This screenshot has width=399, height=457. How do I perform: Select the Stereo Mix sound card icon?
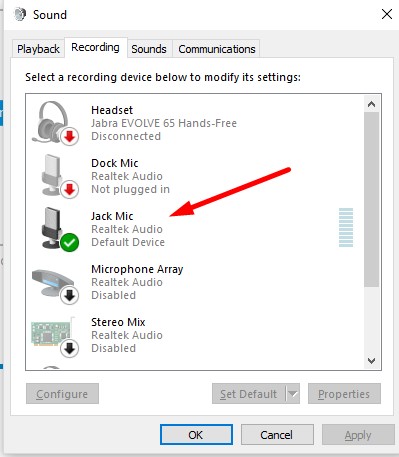(x=55, y=337)
